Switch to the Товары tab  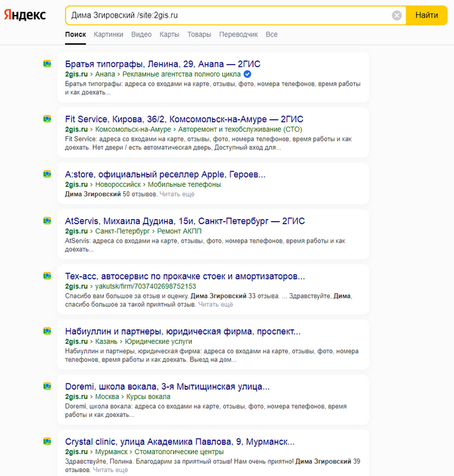199,34
